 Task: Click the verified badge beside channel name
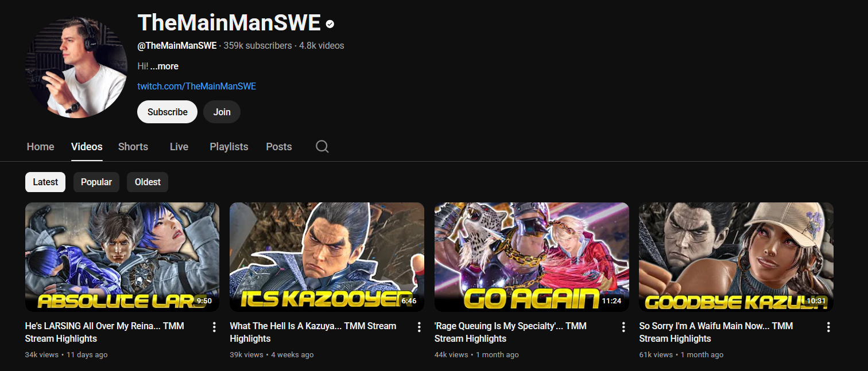click(x=330, y=24)
